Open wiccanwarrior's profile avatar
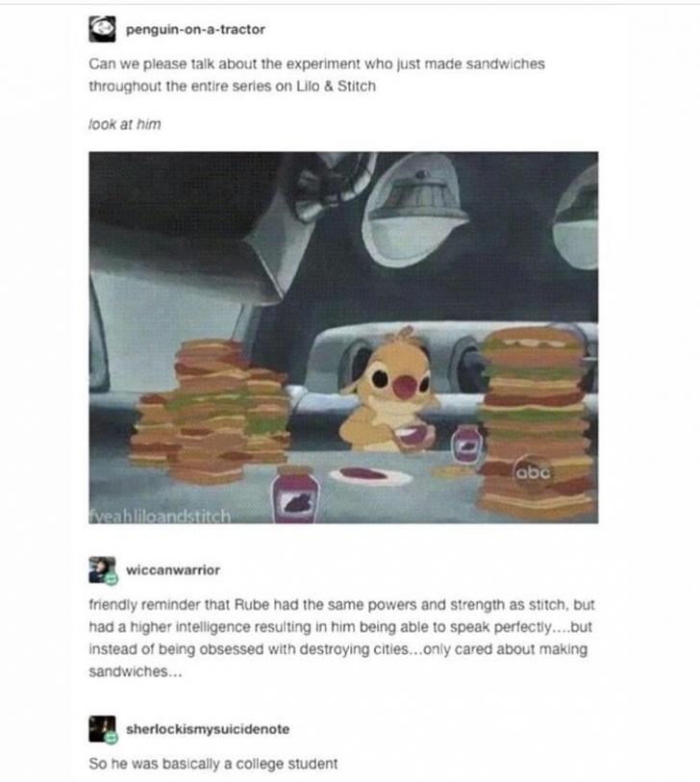 [102, 569]
